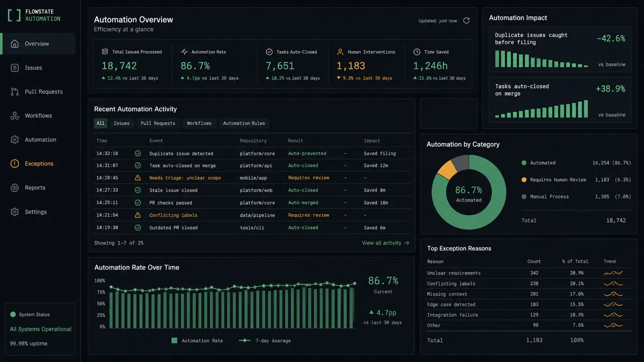Click Auto-merged result for PR checks passed
644x362 pixels.
tap(303, 203)
